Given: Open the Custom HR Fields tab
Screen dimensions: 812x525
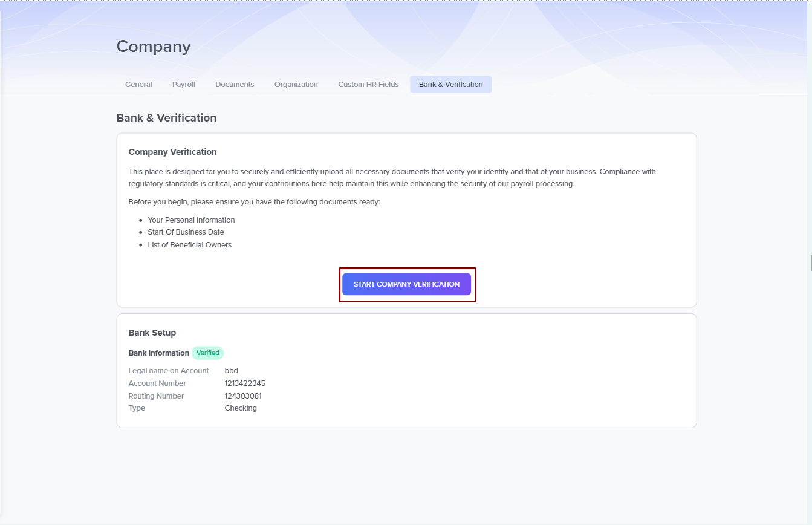Looking at the screenshot, I should (x=368, y=85).
